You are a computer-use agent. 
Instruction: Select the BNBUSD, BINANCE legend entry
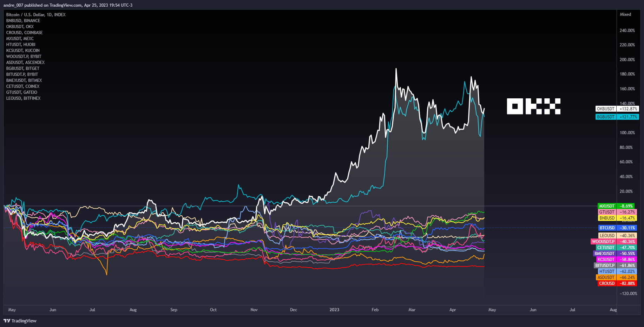click(23, 21)
